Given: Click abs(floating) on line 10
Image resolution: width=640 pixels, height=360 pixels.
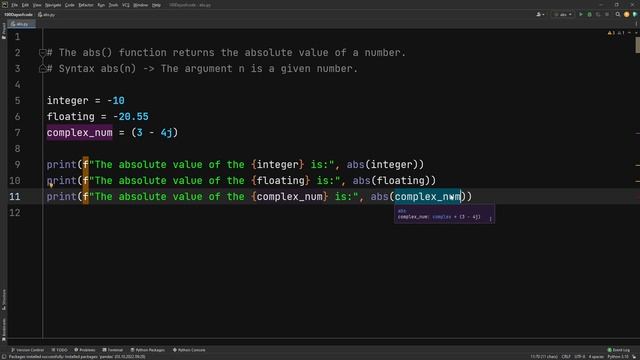Looking at the screenshot, I should point(391,180).
